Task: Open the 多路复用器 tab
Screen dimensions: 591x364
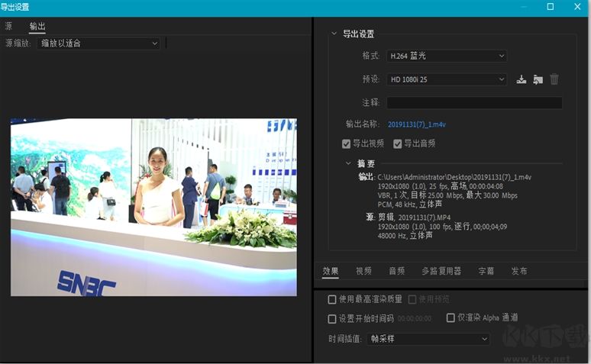Action: pyautogui.click(x=441, y=271)
